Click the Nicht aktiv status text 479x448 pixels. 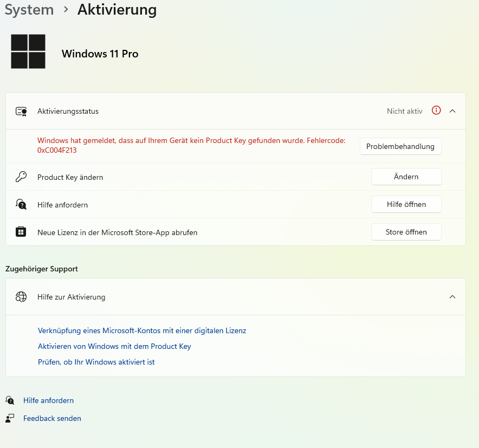pyautogui.click(x=404, y=111)
